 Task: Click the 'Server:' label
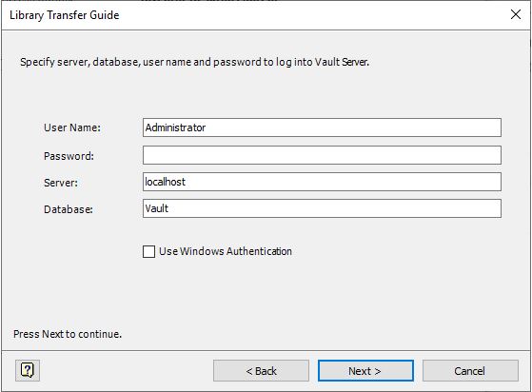coord(61,183)
